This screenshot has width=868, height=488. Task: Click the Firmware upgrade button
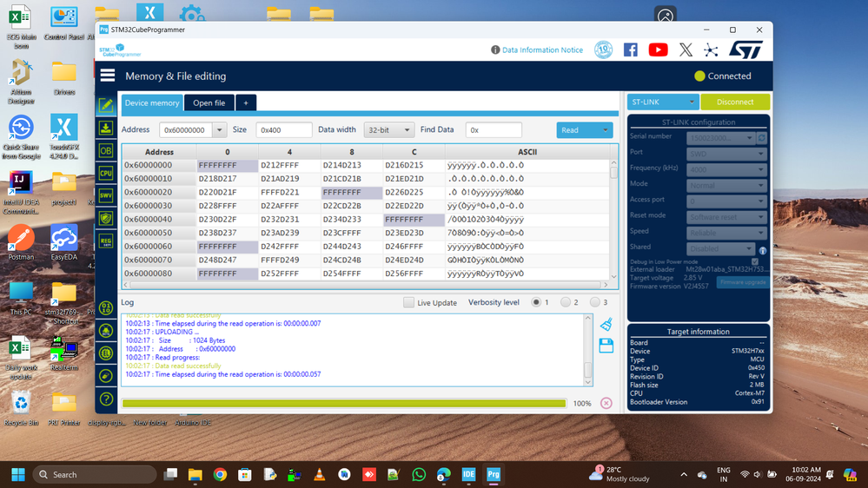pyautogui.click(x=743, y=282)
